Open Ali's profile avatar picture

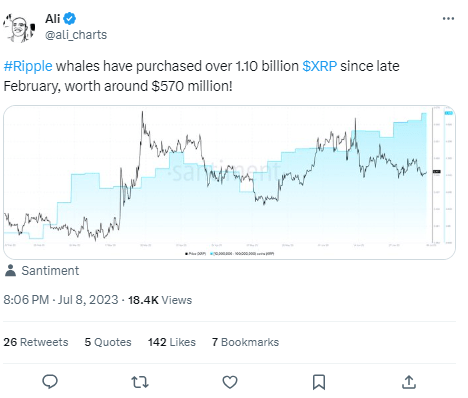[19, 28]
